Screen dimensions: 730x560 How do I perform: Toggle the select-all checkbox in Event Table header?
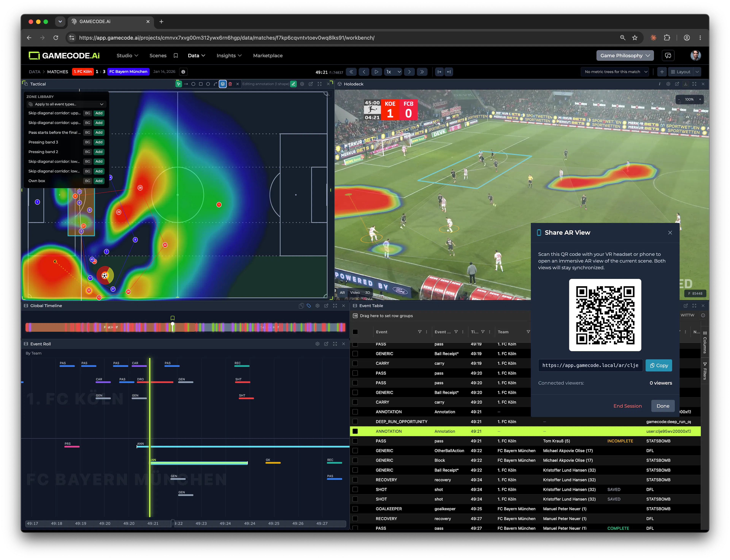point(355,332)
